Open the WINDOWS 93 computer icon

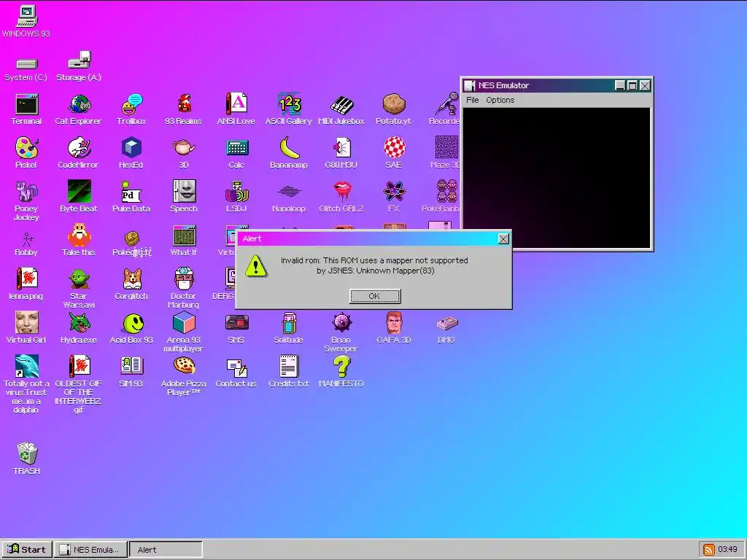(x=26, y=15)
